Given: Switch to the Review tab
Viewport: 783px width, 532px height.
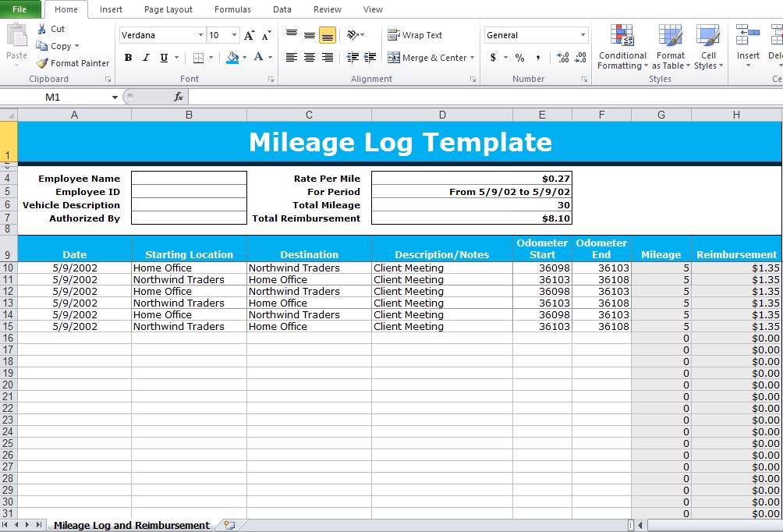Looking at the screenshot, I should (x=328, y=9).
